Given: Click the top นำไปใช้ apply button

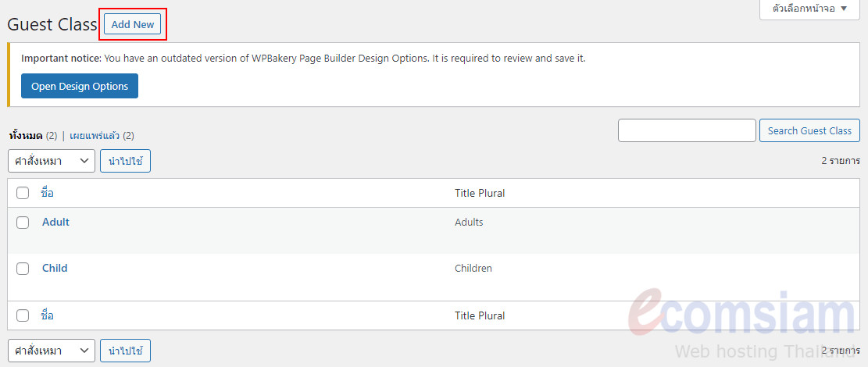Looking at the screenshot, I should [x=125, y=161].
